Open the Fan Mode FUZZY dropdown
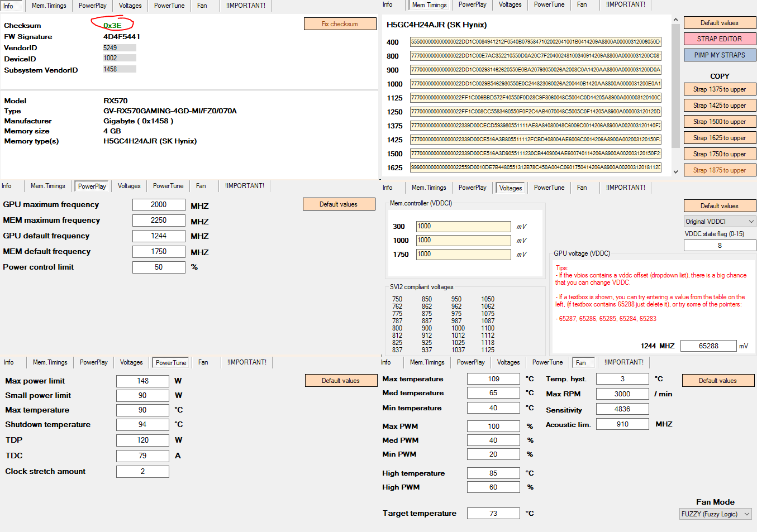 coord(716,514)
